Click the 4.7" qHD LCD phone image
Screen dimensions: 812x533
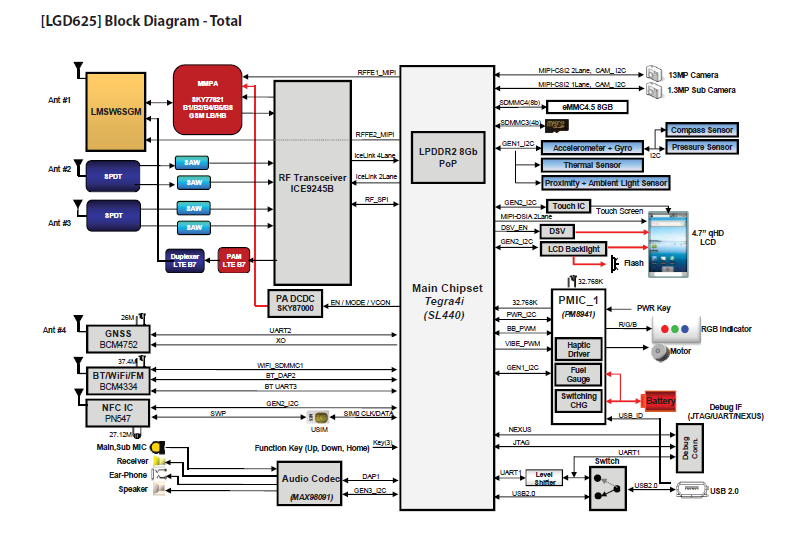pyautogui.click(x=668, y=244)
